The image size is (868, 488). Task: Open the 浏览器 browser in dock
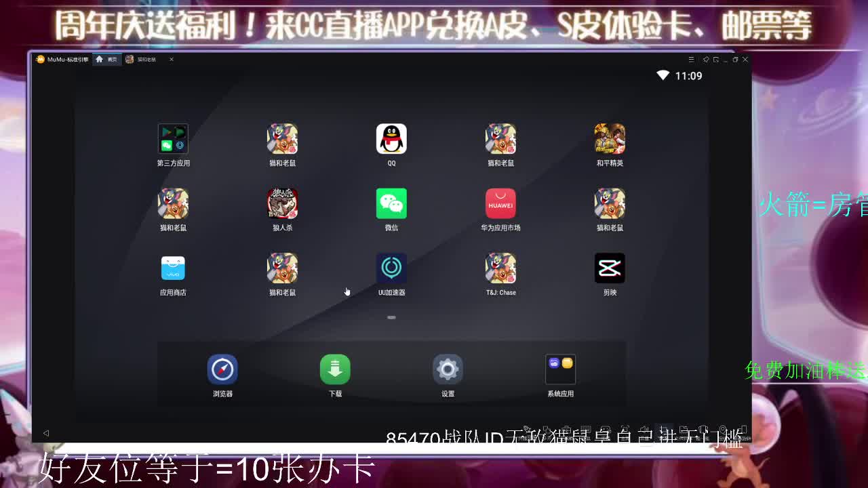tap(222, 369)
